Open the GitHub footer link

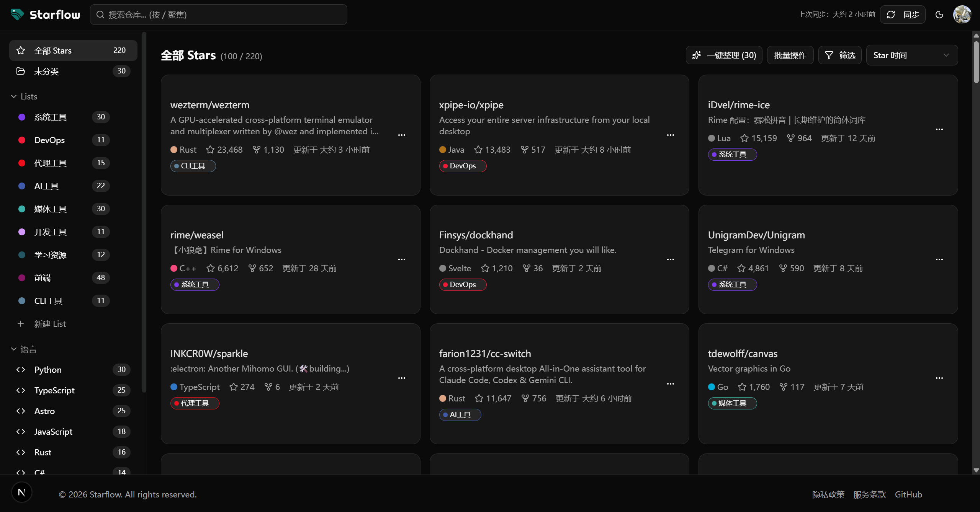click(x=908, y=494)
